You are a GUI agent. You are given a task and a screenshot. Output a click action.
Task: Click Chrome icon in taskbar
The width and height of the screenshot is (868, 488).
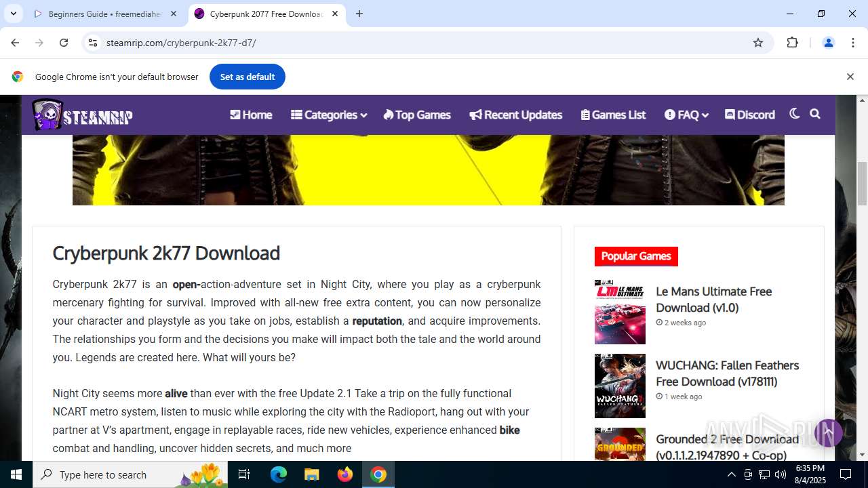coord(378,474)
